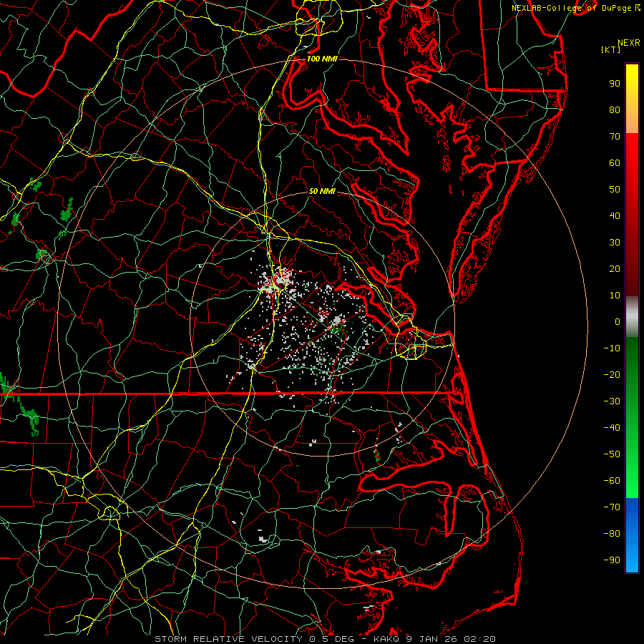Click the -50 value on the velocity scale
This screenshot has width=644, height=644.
click(612, 454)
